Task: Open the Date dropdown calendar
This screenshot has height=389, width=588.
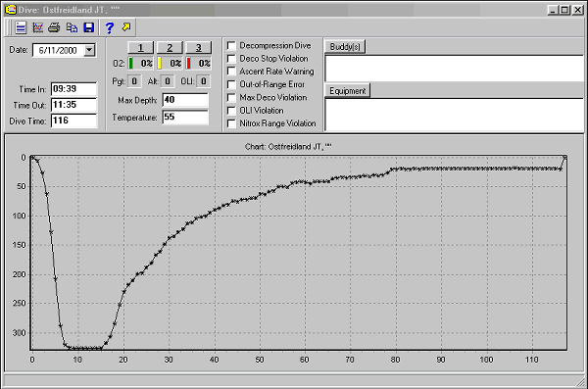Action: coord(89,50)
